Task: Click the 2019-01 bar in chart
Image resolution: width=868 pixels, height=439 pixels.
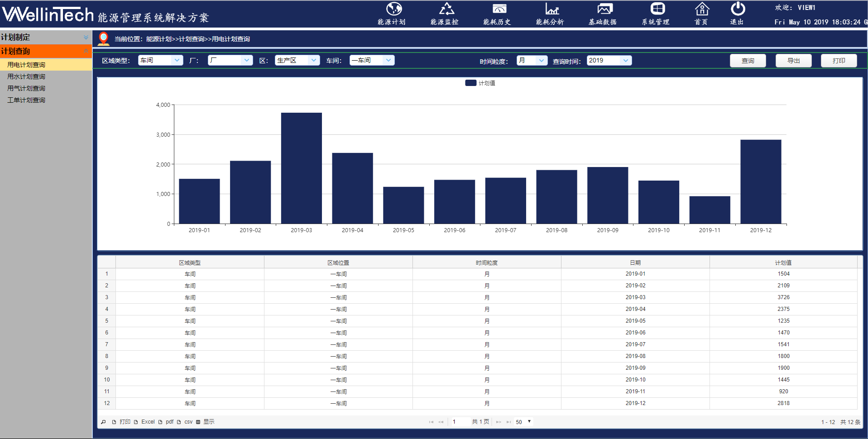Action: click(x=199, y=201)
